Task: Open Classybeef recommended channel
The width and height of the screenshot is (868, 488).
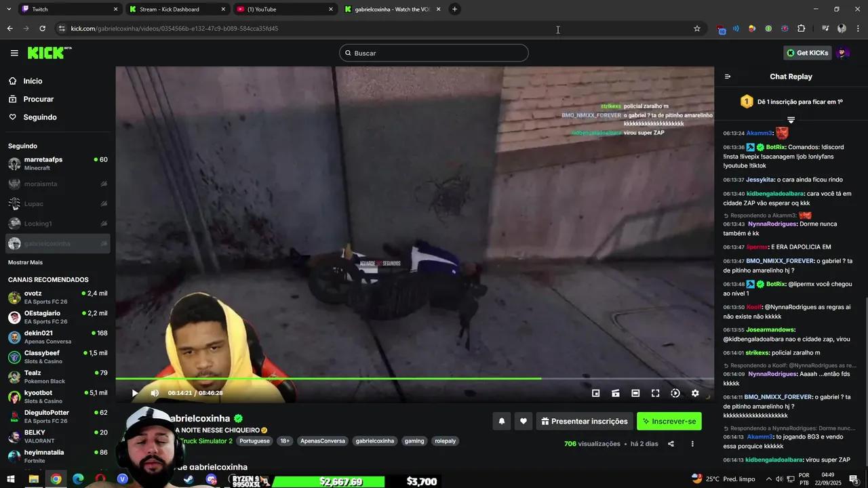Action: [58, 357]
